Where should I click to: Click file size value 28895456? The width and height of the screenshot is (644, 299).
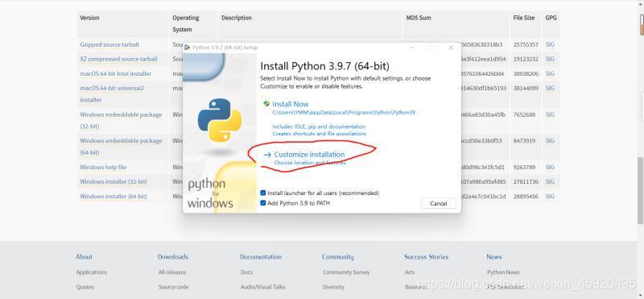tap(526, 197)
